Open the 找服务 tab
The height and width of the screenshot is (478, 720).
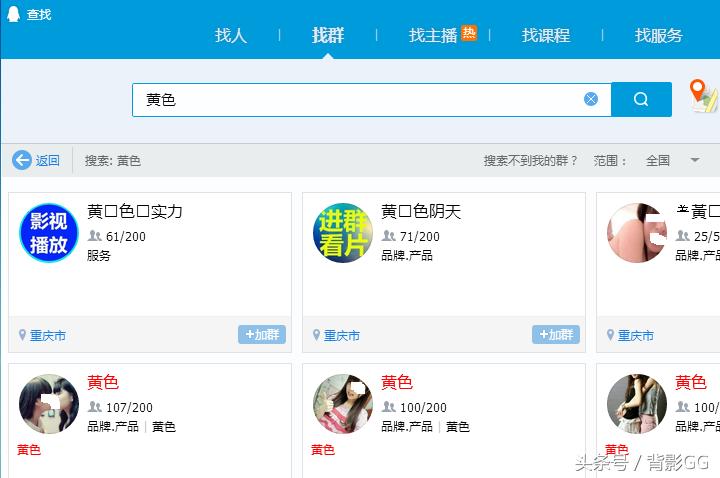tap(658, 35)
